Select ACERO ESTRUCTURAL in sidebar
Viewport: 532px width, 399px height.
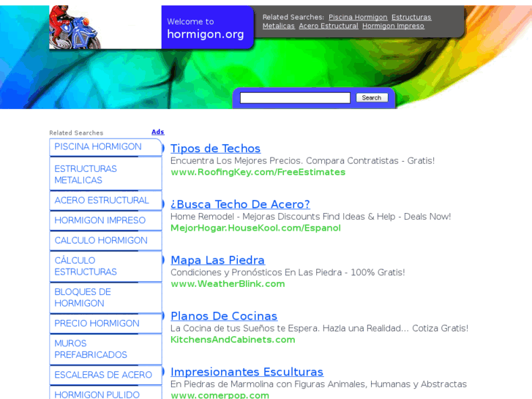click(105, 201)
